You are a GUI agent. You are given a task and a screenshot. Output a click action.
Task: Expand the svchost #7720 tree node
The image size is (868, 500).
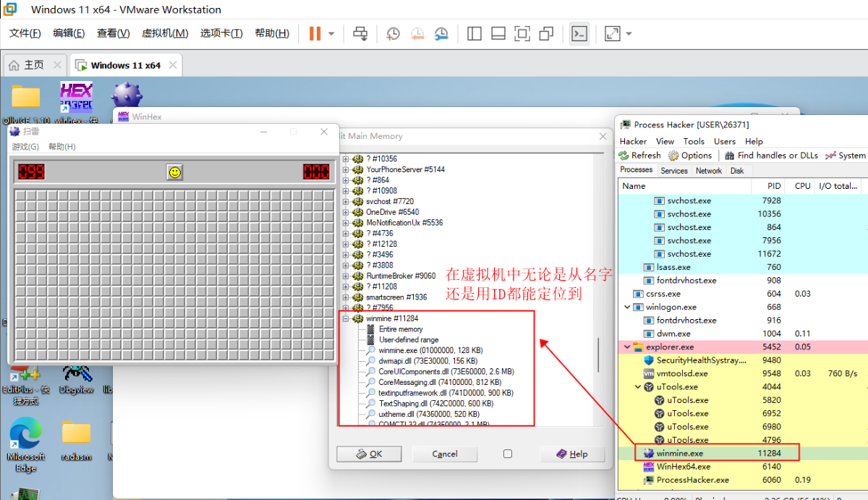[346, 201]
